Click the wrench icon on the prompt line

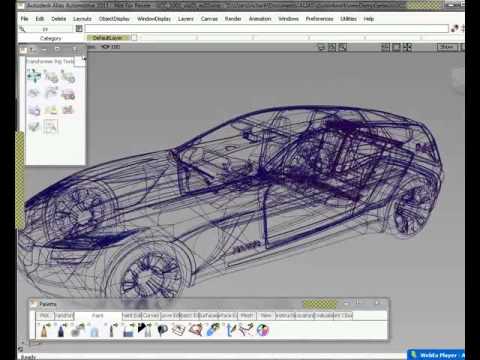pyautogui.click(x=22, y=29)
